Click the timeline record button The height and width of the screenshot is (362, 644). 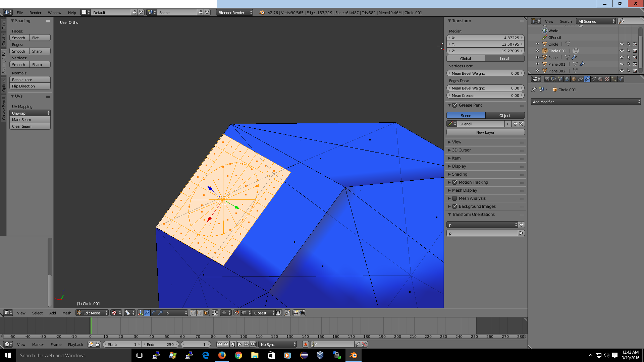305,344
